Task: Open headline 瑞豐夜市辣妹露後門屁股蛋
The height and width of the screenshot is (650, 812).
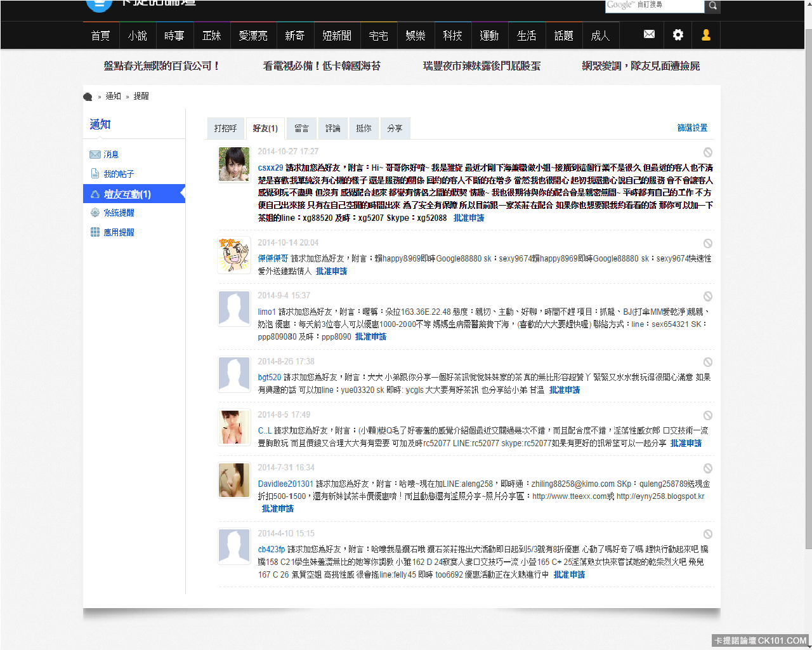Action: coord(481,66)
